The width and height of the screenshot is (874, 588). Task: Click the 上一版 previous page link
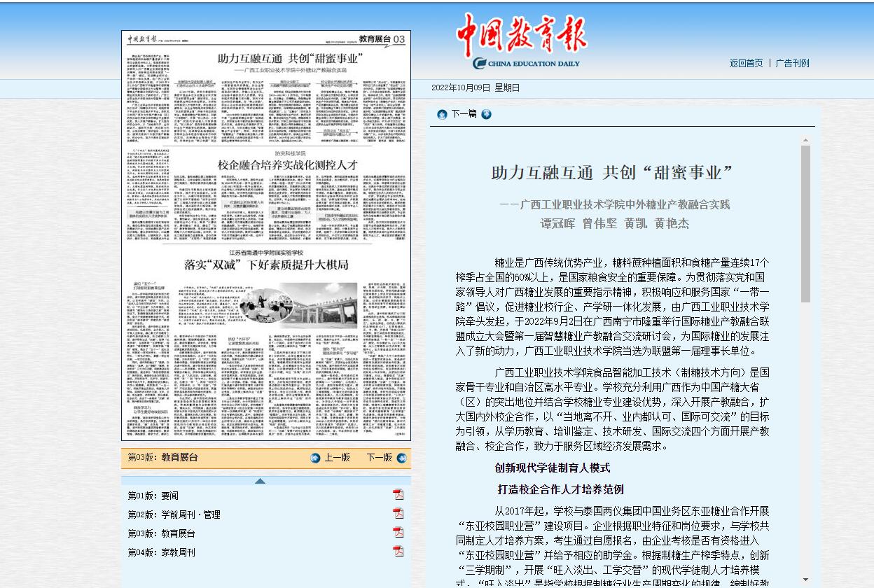[337, 458]
